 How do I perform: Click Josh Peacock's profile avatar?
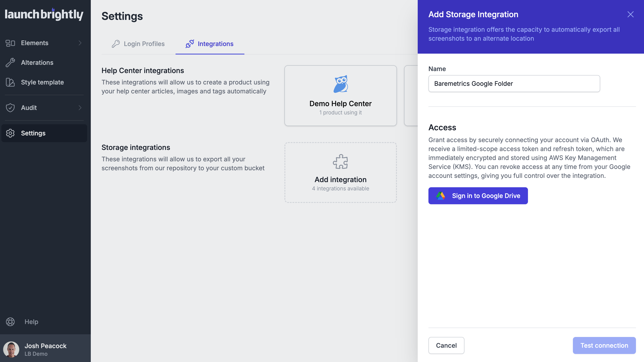point(11,349)
